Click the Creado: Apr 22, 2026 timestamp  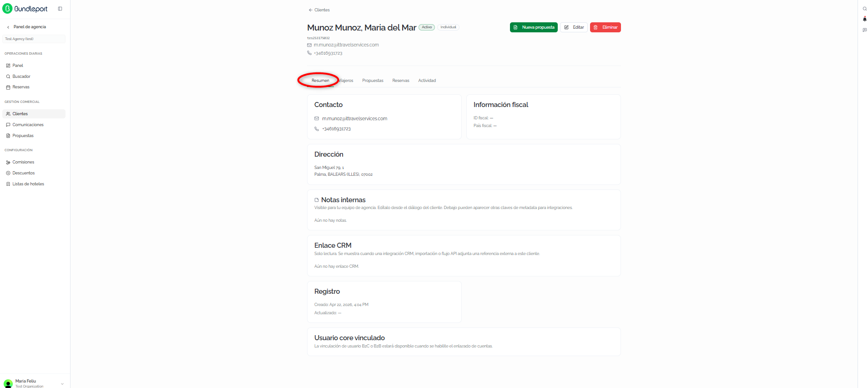(341, 305)
